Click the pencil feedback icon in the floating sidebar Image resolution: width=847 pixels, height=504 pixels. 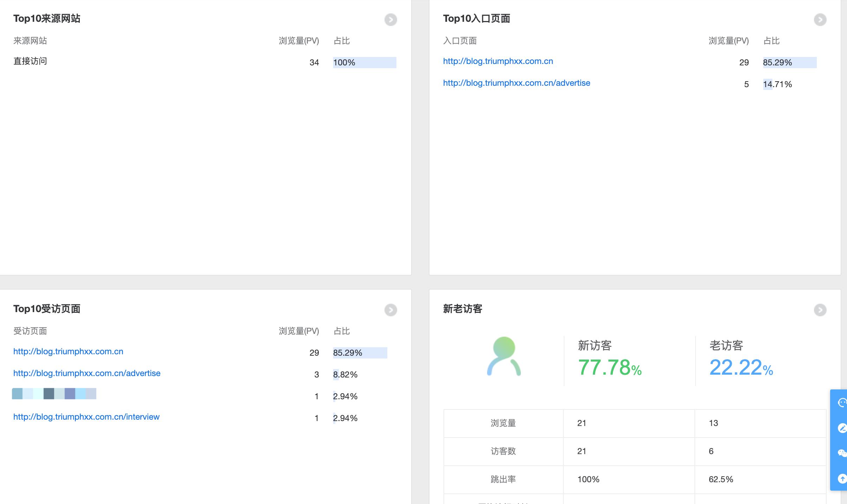coord(843,428)
